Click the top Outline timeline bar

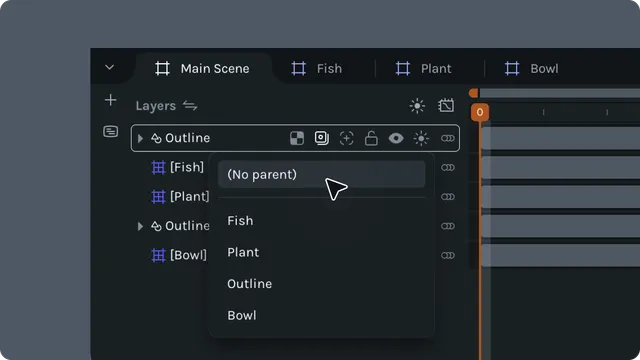pyautogui.click(x=560, y=138)
